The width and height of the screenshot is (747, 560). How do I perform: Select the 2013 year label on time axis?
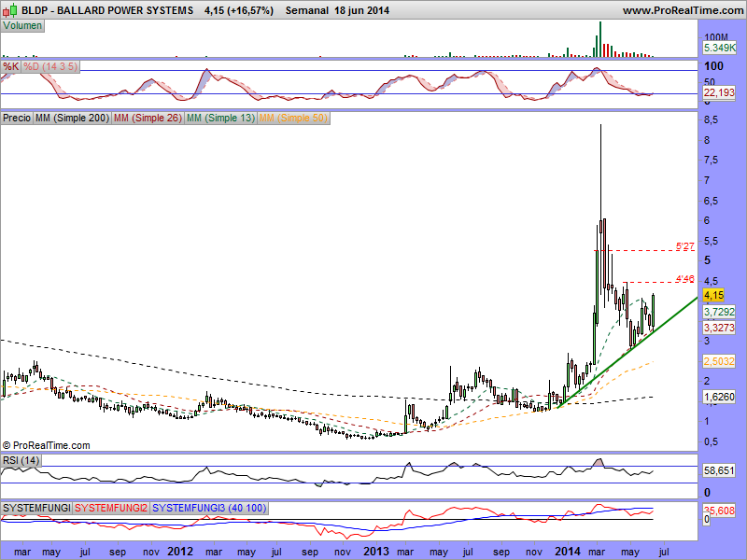376,552
